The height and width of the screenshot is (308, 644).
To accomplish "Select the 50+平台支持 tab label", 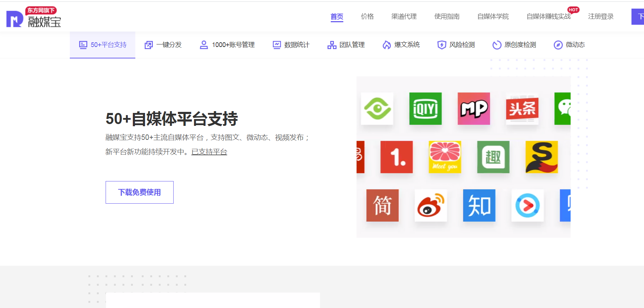I will 108,45.
